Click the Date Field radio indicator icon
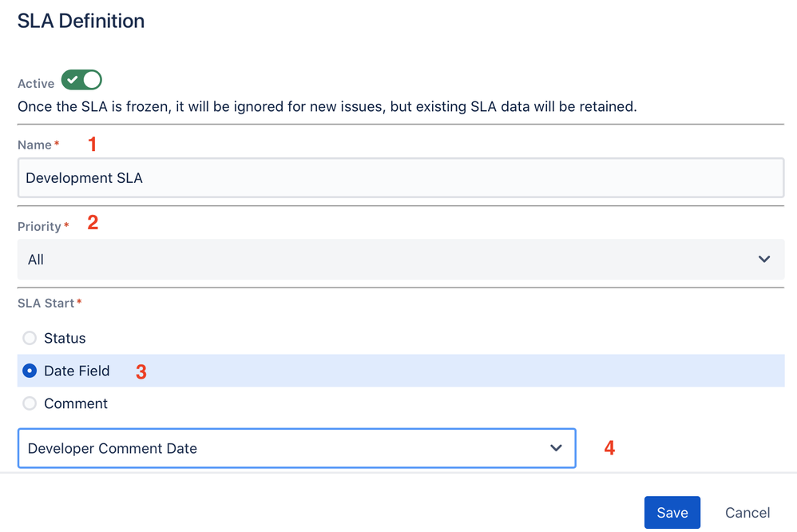 (29, 371)
